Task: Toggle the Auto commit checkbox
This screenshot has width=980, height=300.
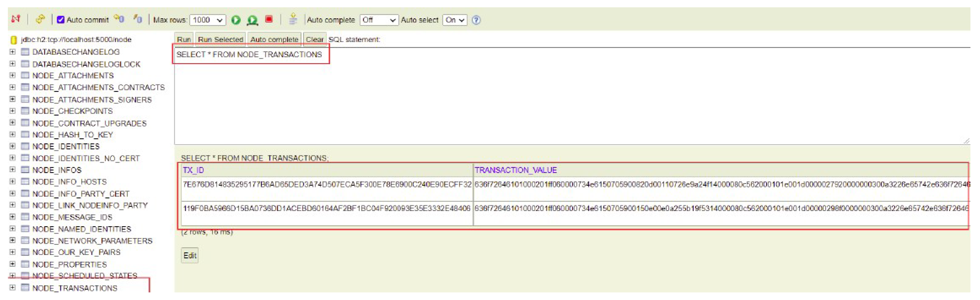Action: coord(60,20)
